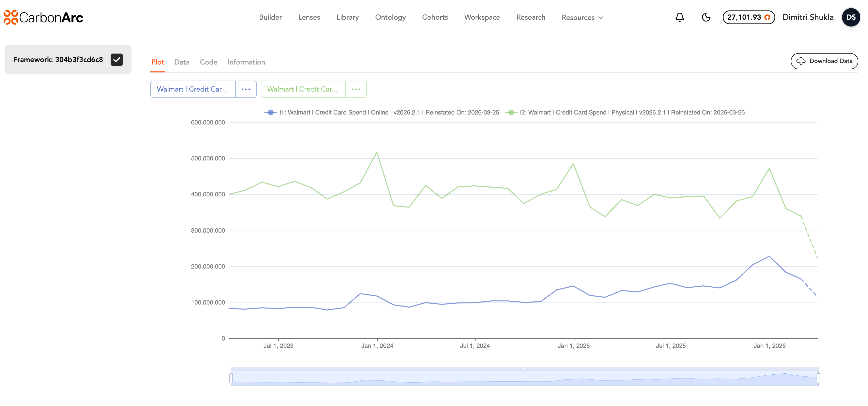Image resolution: width=868 pixels, height=406 pixels.
Task: Click the orange credits coin icon
Action: pyautogui.click(x=767, y=18)
